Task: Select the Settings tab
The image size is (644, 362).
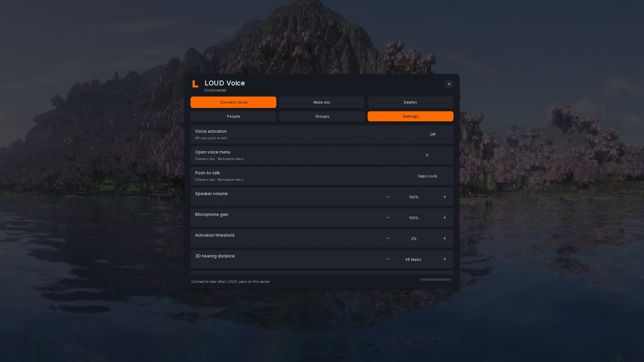Action: pos(411,116)
